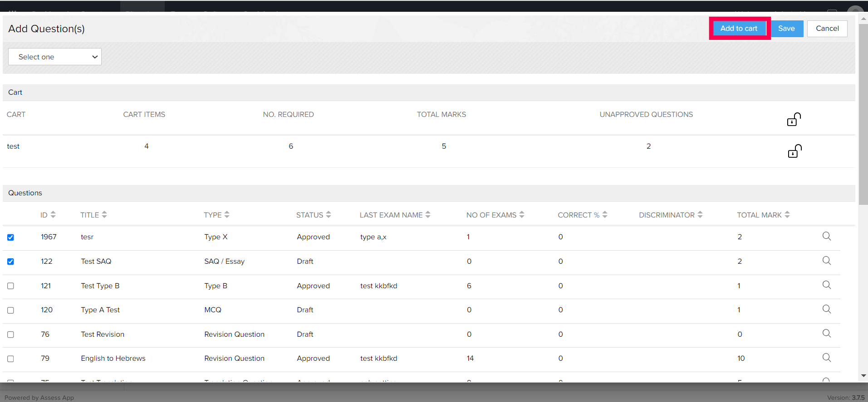This screenshot has height=402, width=868.
Task: Click the unlock icon for the test cart
Action: pyautogui.click(x=794, y=151)
